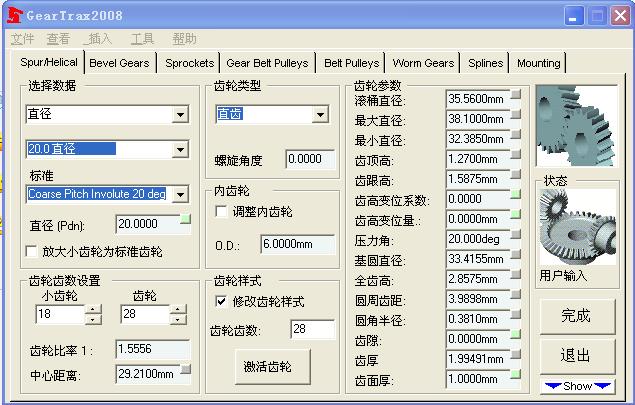Click the 小齿轮 18 value field
Image resolution: width=635 pixels, height=405 pixels.
click(61, 314)
